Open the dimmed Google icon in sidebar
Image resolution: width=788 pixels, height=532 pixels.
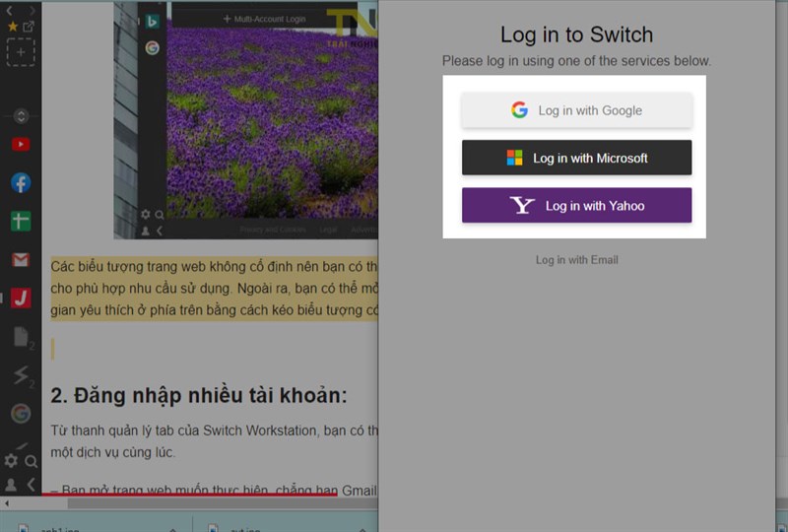coord(21,414)
